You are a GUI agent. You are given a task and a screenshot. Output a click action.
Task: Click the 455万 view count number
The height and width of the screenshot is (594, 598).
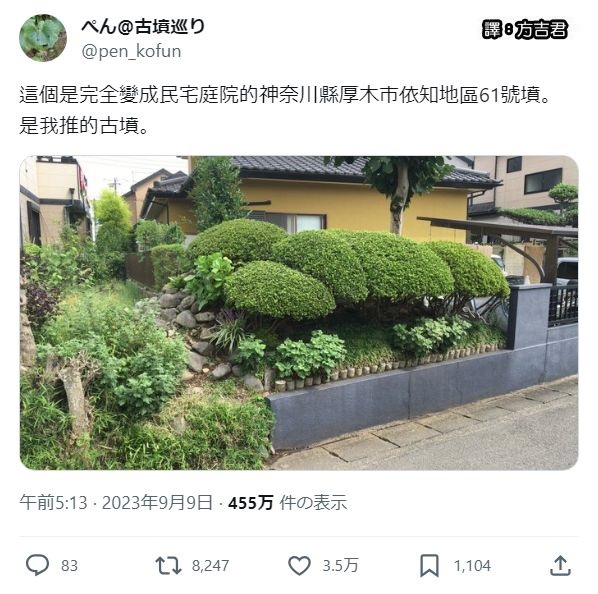coord(251,502)
